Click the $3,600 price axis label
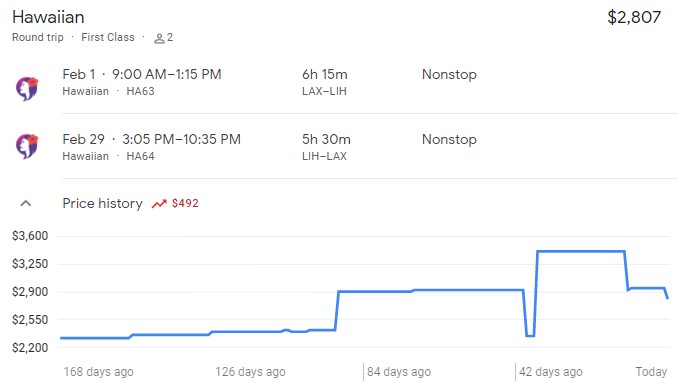The width and height of the screenshot is (678, 386). [30, 236]
